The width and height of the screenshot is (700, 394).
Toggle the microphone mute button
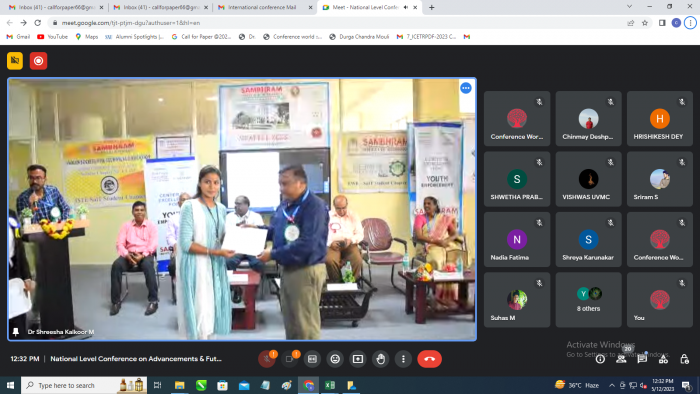267,359
